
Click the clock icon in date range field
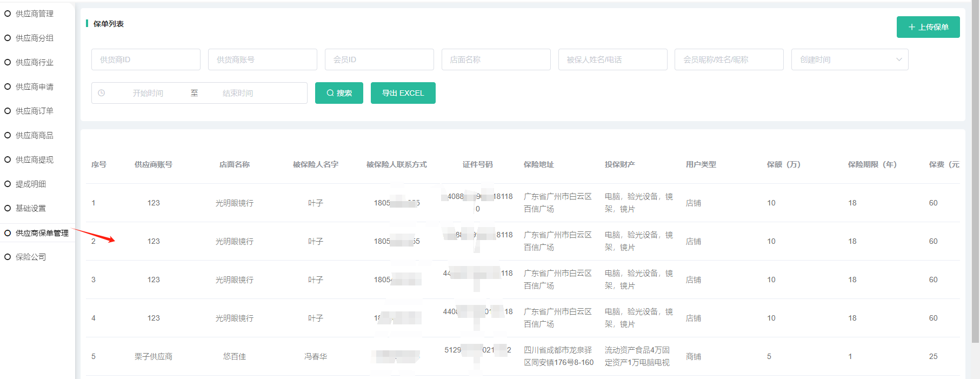pos(102,93)
